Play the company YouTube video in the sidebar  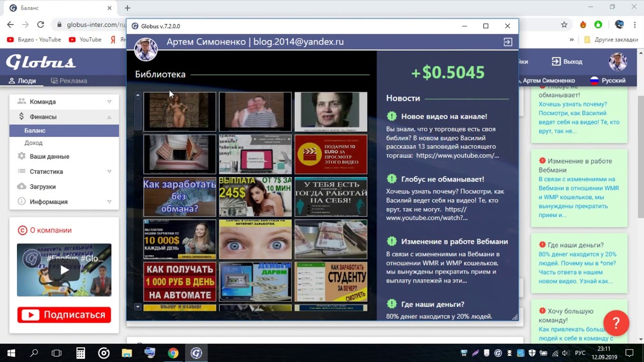[64, 270]
